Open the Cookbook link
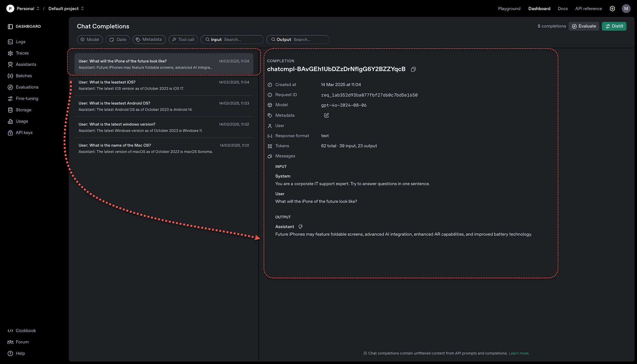This screenshot has height=364, width=637. [x=26, y=331]
